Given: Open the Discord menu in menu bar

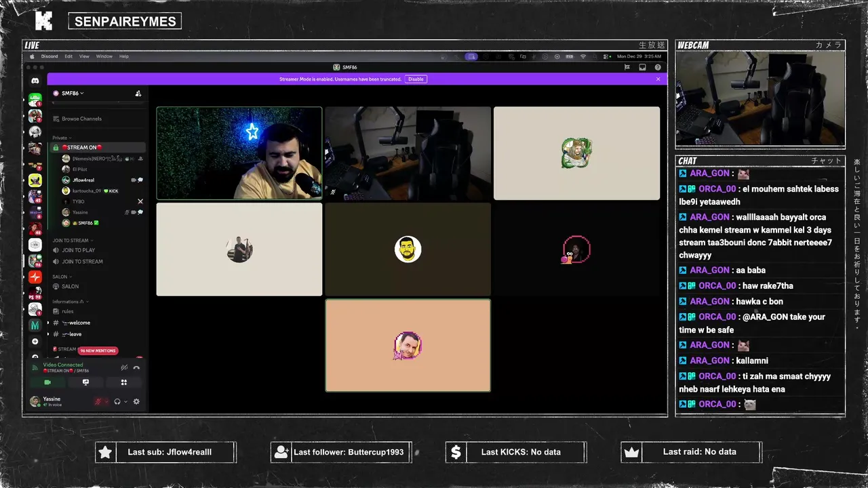Looking at the screenshot, I should point(50,56).
